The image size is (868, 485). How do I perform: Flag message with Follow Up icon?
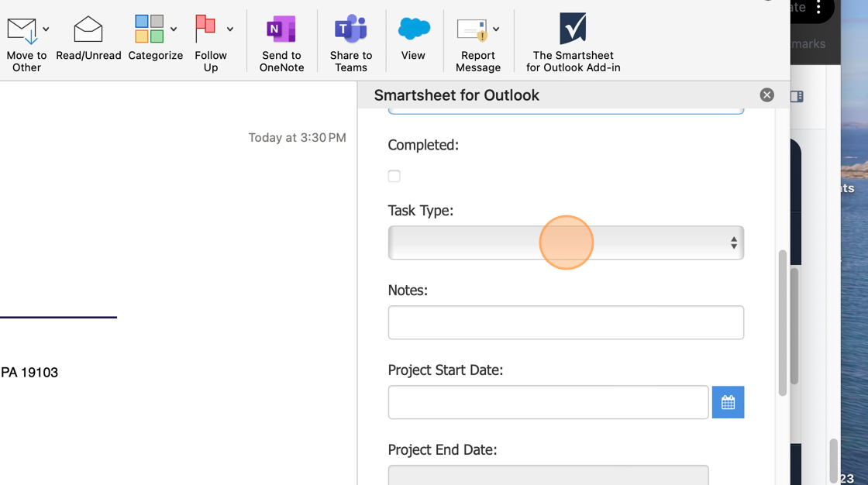[x=205, y=29]
